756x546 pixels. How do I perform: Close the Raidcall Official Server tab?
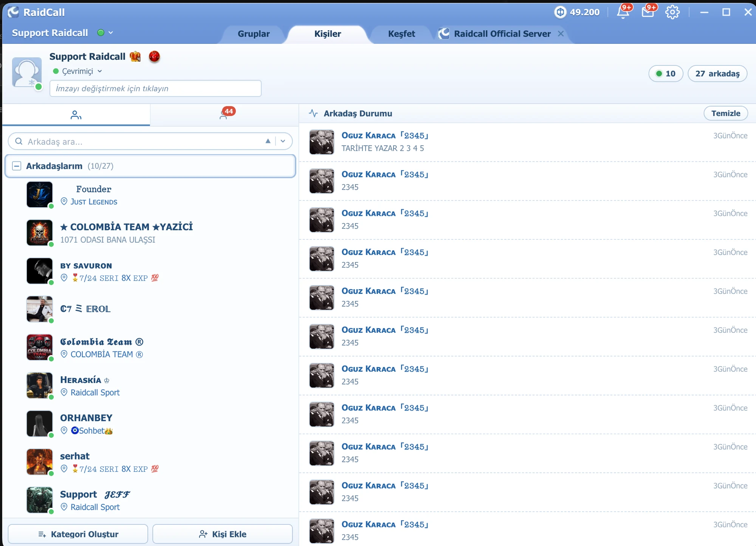pyautogui.click(x=561, y=34)
